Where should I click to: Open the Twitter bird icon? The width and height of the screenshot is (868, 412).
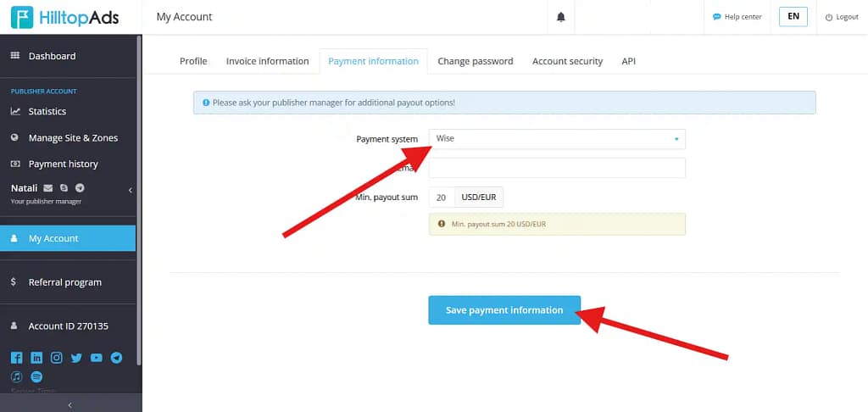[x=76, y=358]
